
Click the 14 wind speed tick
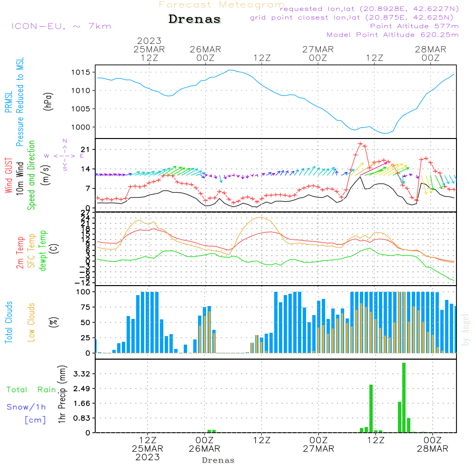[85, 169]
